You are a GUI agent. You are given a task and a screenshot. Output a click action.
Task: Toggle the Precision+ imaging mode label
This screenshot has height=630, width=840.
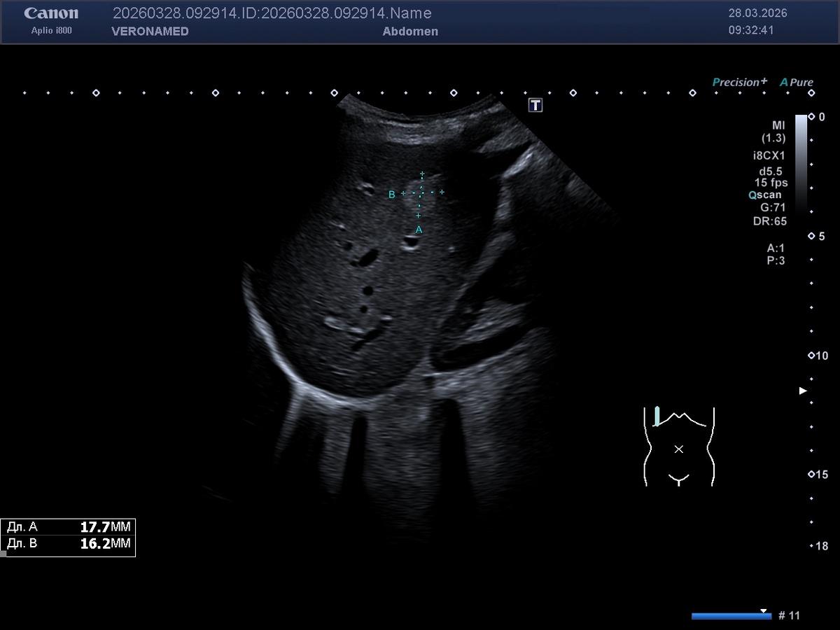(739, 82)
